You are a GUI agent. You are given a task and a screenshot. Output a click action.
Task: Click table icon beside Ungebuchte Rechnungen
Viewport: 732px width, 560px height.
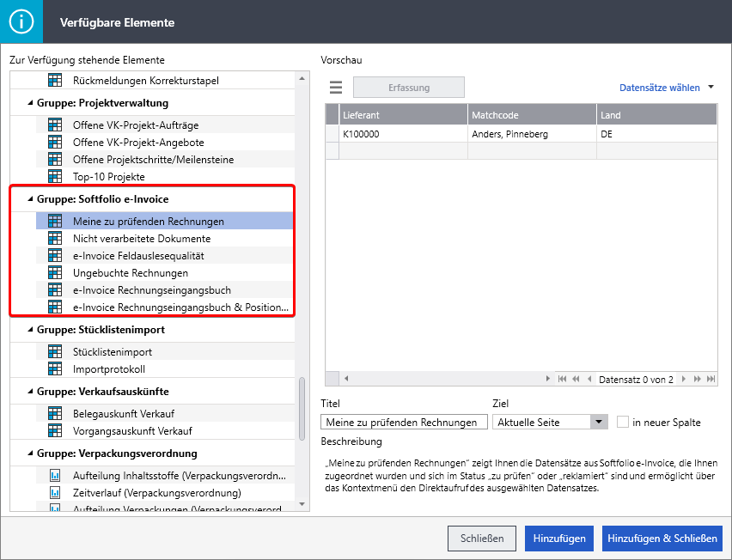point(55,273)
